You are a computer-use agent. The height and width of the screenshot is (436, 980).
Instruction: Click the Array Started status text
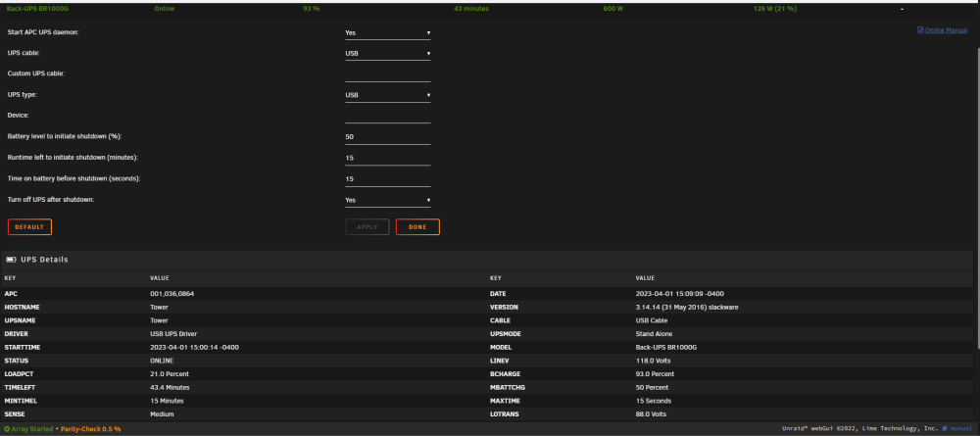(34, 429)
